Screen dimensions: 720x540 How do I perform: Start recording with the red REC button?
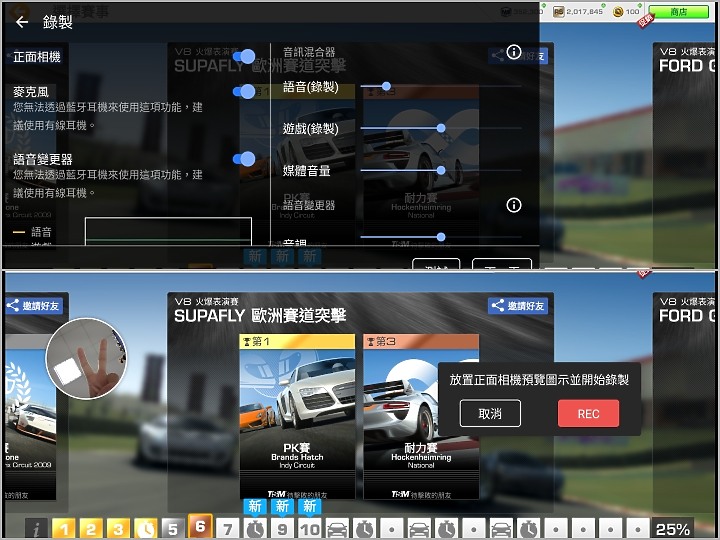588,413
